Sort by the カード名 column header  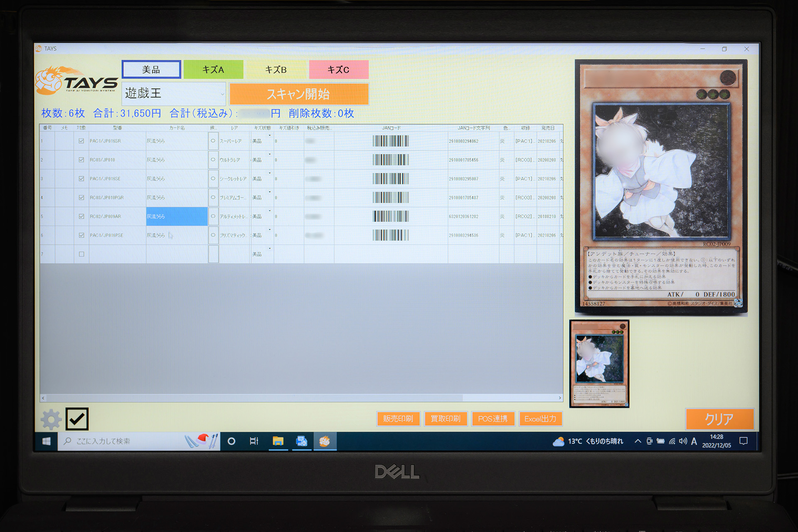click(177, 128)
